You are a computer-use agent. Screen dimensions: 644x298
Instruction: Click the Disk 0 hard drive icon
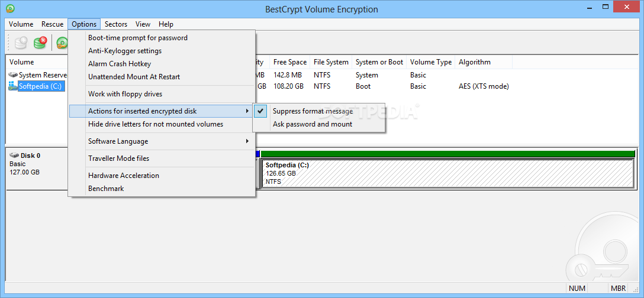[x=14, y=156]
